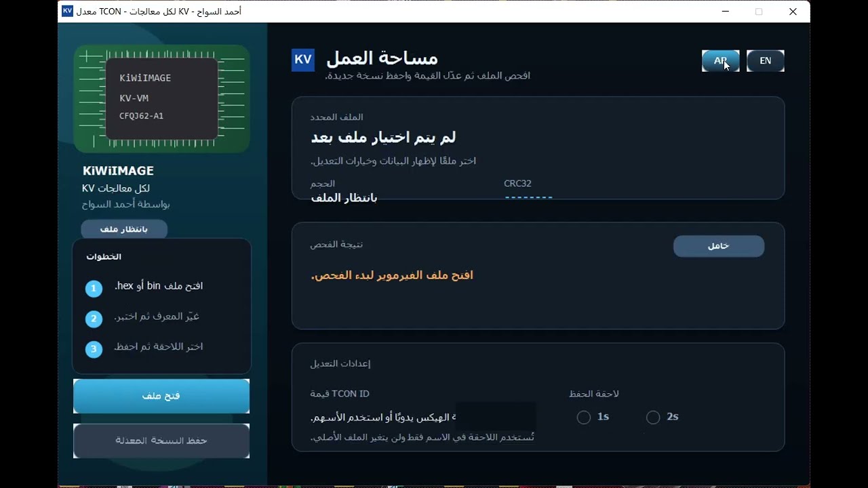
Task: Select the 1s save suffix option
Action: click(584, 418)
